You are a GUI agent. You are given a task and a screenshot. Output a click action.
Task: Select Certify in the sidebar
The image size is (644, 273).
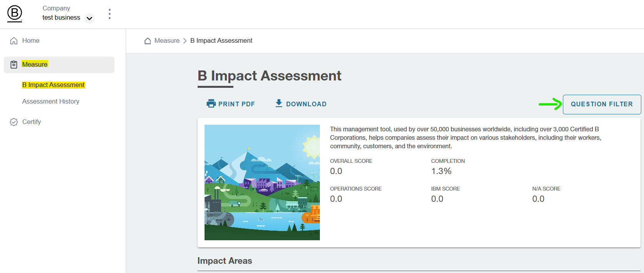32,122
